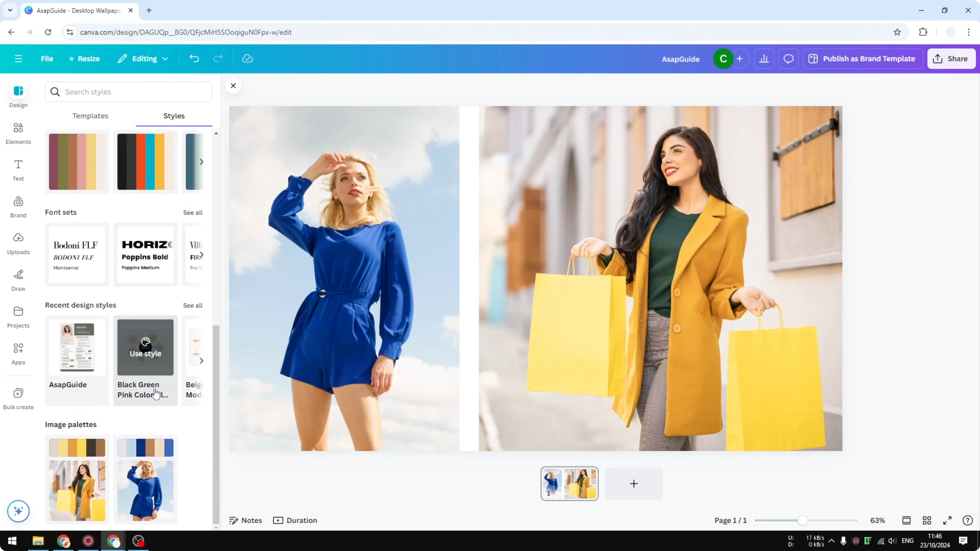Open the comments panel from the top bar
Screen dimensions: 980x551
point(788,59)
